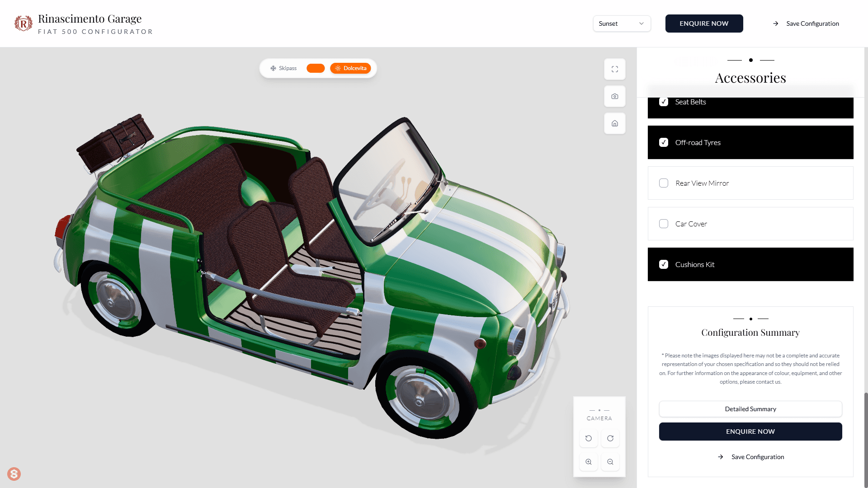This screenshot has width=868, height=488.
Task: Select the Skipass mode
Action: pyautogui.click(x=283, y=68)
